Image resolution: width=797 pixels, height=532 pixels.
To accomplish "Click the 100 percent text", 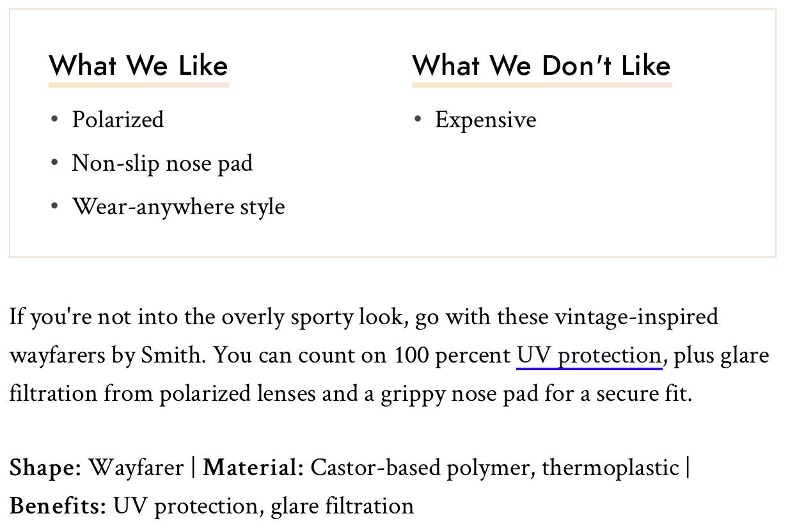I will pyautogui.click(x=452, y=356).
